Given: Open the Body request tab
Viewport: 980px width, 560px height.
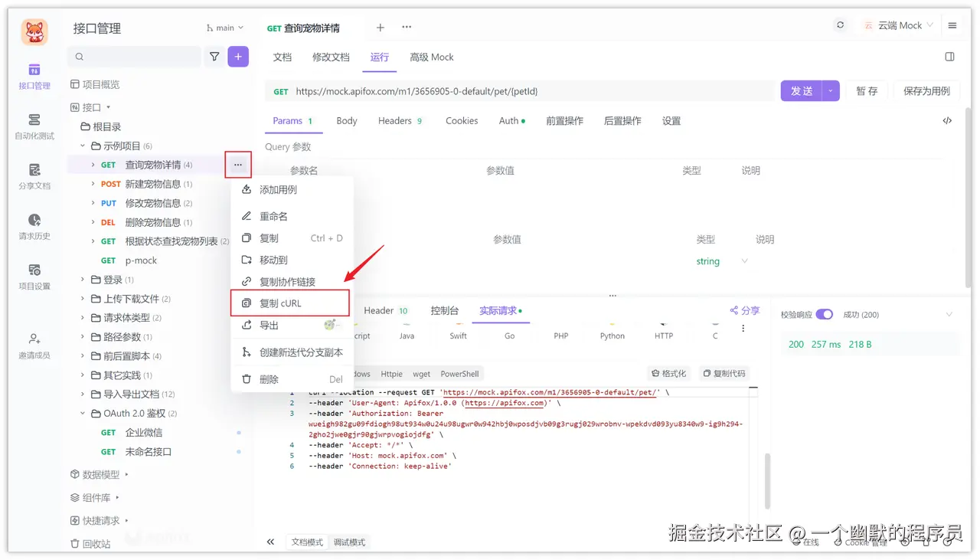Looking at the screenshot, I should coord(347,121).
